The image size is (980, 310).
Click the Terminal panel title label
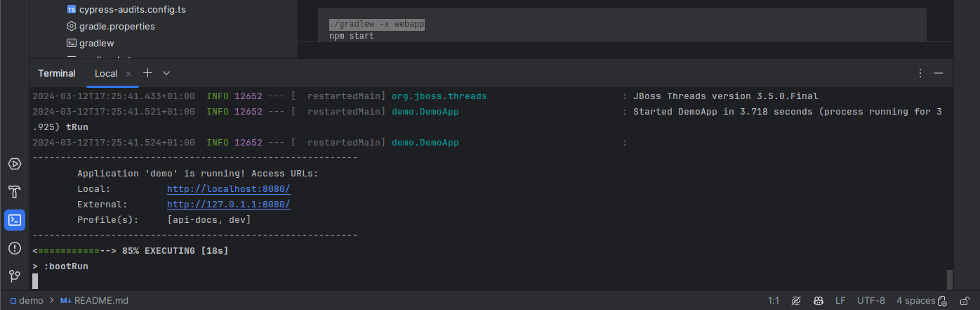[57, 73]
